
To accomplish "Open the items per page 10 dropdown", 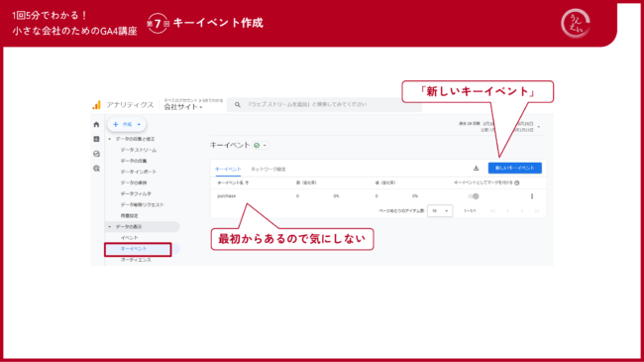I will (440, 211).
